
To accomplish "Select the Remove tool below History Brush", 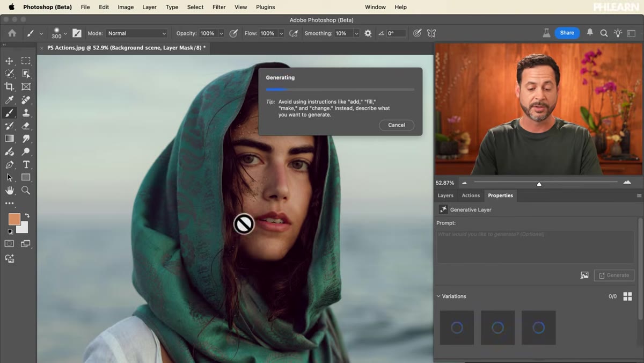I will (x=9, y=151).
